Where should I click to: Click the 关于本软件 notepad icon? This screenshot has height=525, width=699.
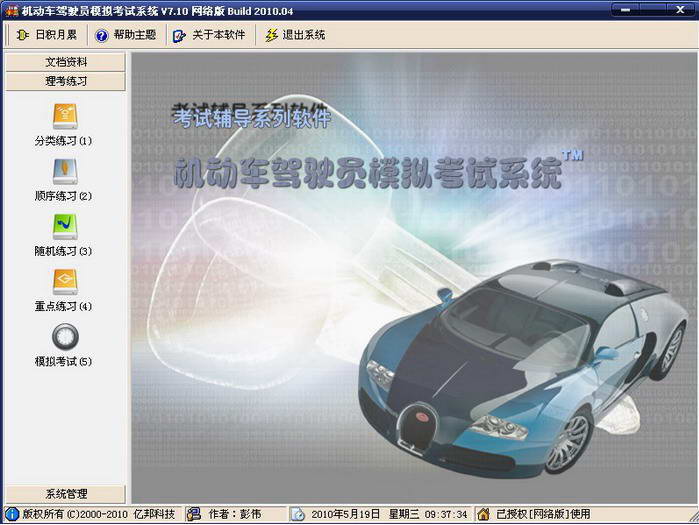(x=179, y=36)
